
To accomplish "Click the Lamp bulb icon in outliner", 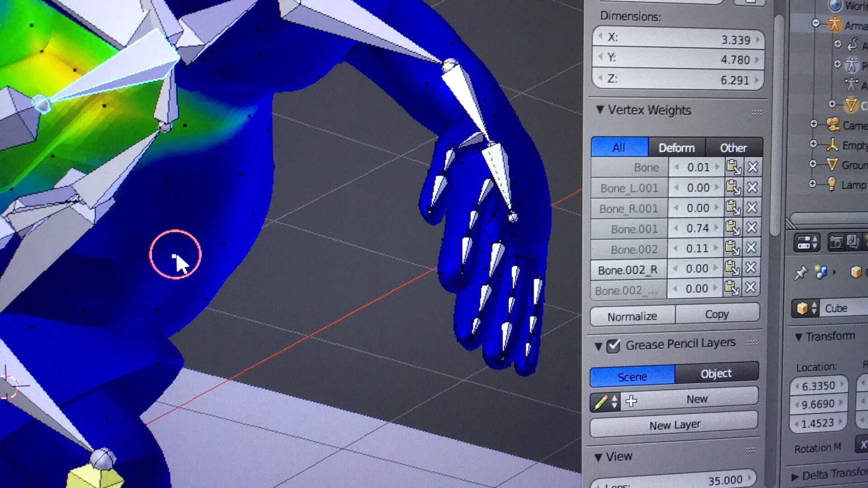I will pyautogui.click(x=831, y=184).
